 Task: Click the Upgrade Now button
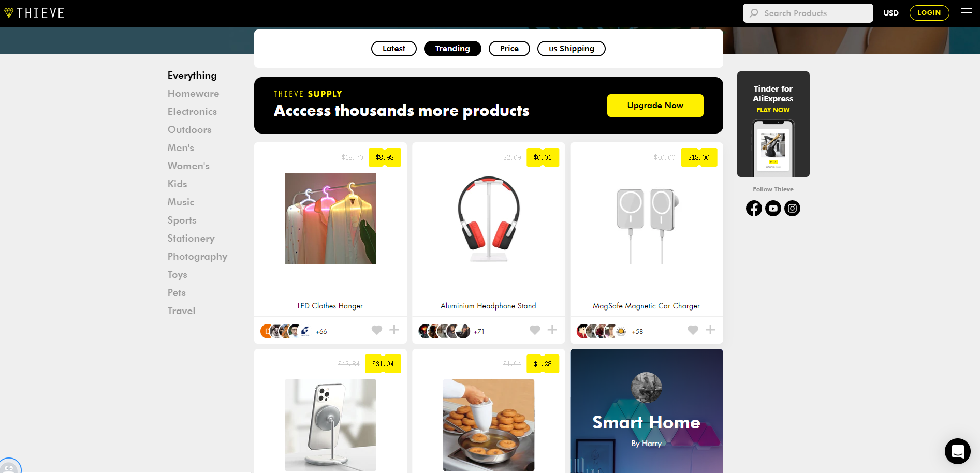[x=655, y=106]
